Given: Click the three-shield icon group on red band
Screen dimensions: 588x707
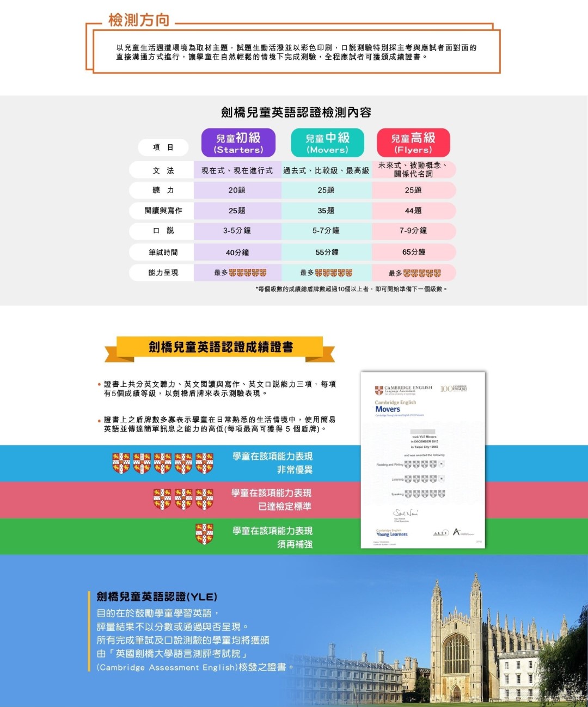Looking at the screenshot, I should click(x=183, y=499).
